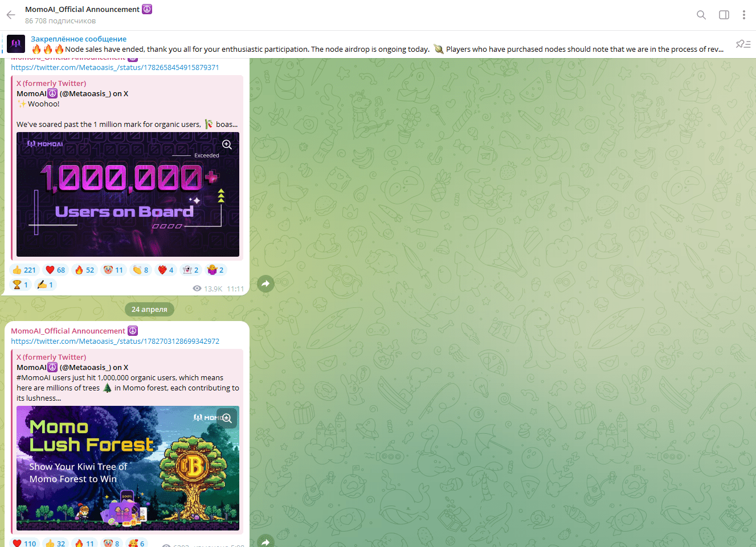Search in the channel with magnifier icon
The height and width of the screenshot is (547, 756).
(701, 15)
